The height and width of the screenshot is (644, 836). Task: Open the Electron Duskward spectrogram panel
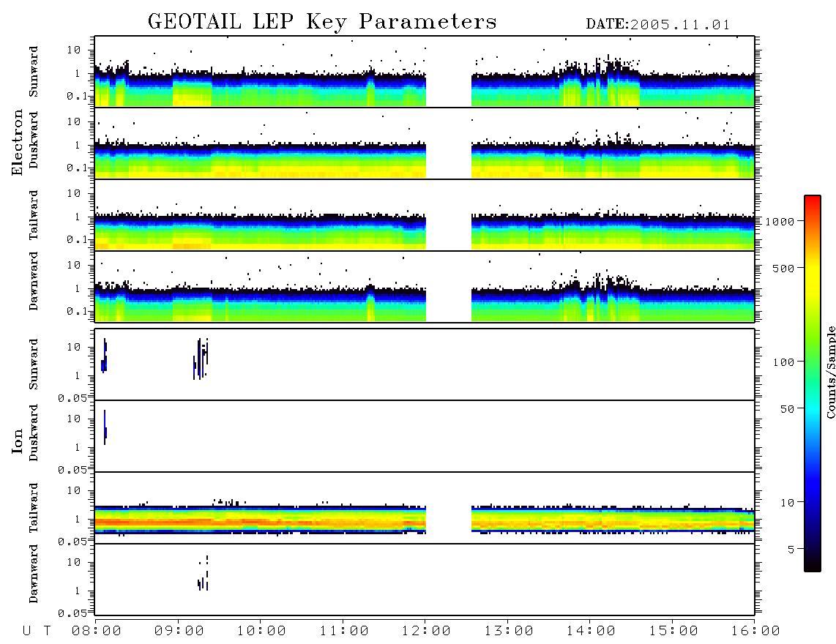tap(425, 143)
